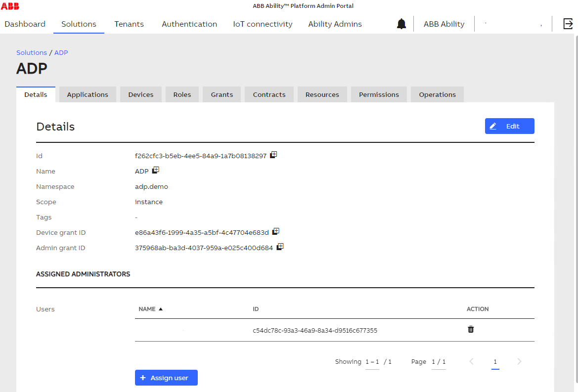The image size is (578, 392).
Task: Click the Tags field label
Action: coord(44,218)
